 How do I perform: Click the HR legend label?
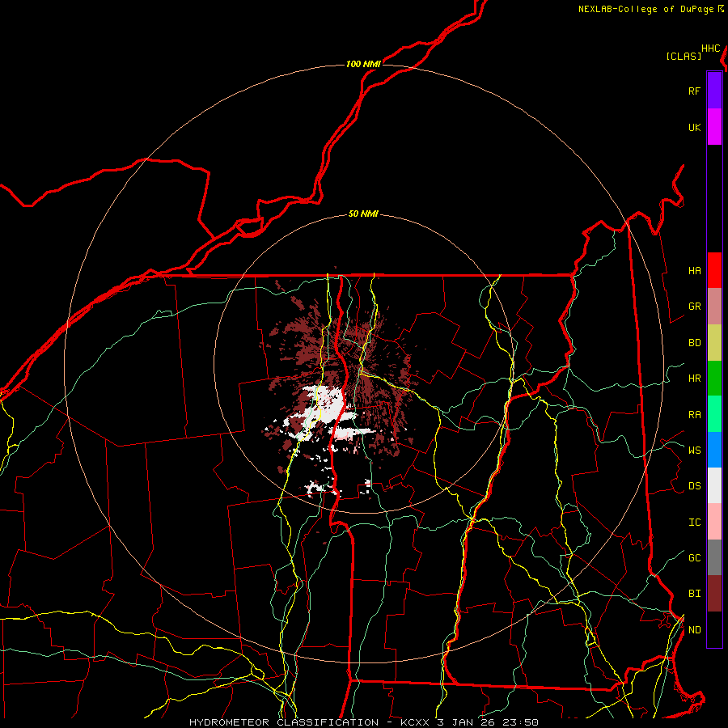pyautogui.click(x=694, y=379)
